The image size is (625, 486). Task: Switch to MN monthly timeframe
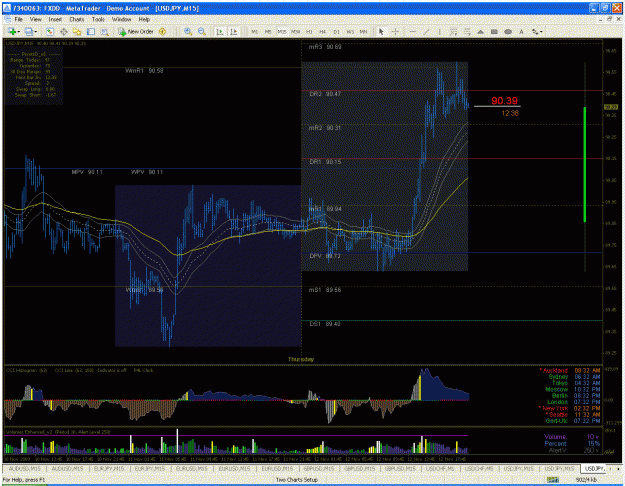(363, 31)
